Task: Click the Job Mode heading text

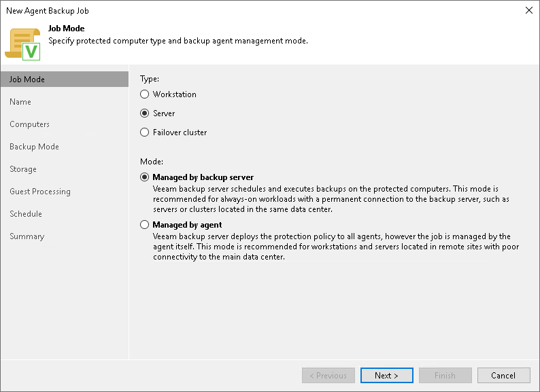Action: (x=67, y=29)
